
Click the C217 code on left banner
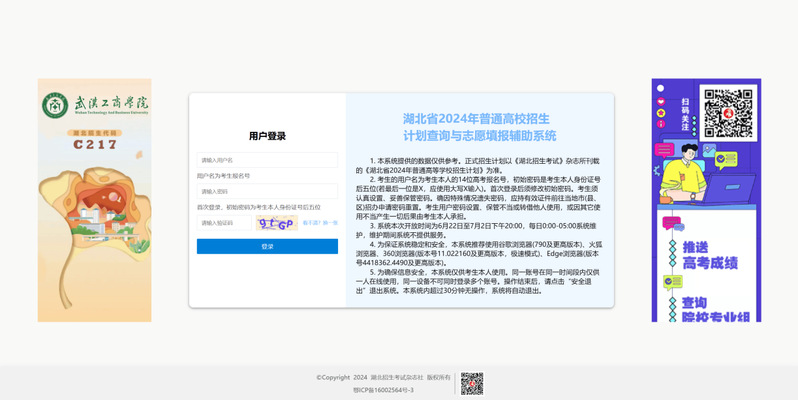95,144
